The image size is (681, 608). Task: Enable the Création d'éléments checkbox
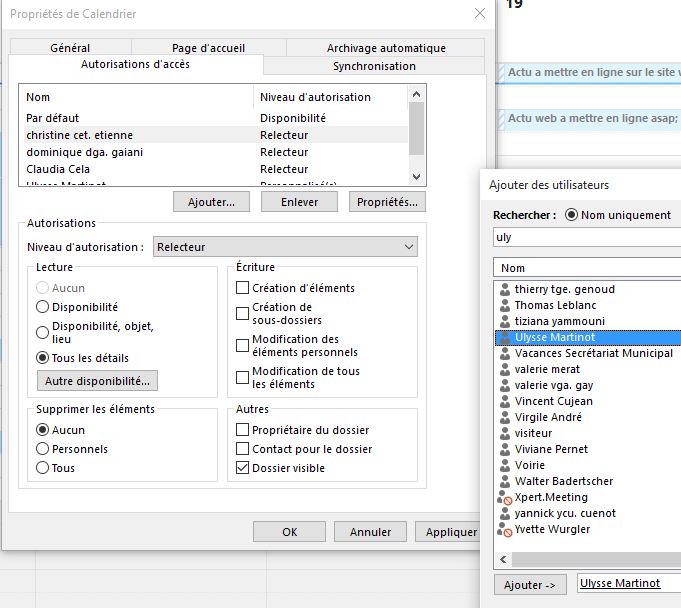tap(242, 288)
